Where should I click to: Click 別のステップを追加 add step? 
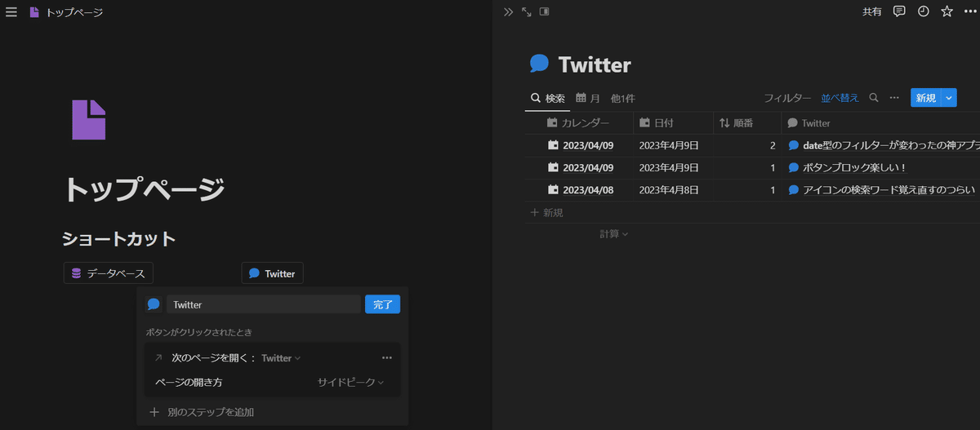tap(211, 412)
